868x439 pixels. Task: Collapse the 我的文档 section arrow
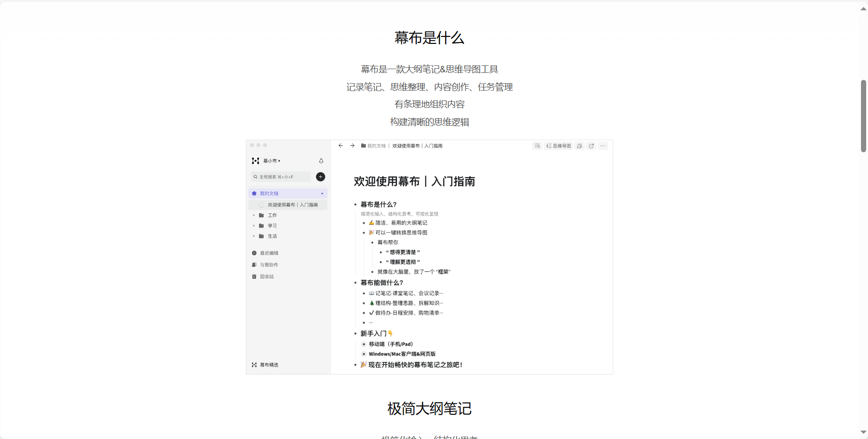pos(322,193)
